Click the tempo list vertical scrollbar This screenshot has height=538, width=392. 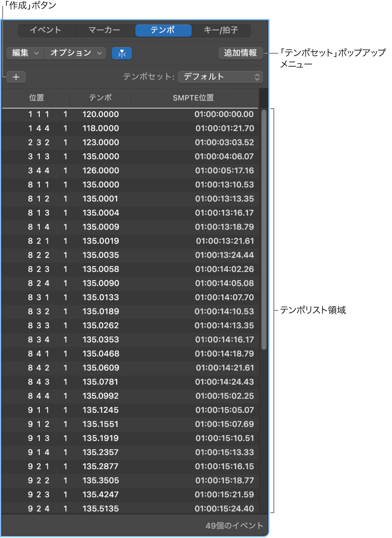pyautogui.click(x=264, y=230)
